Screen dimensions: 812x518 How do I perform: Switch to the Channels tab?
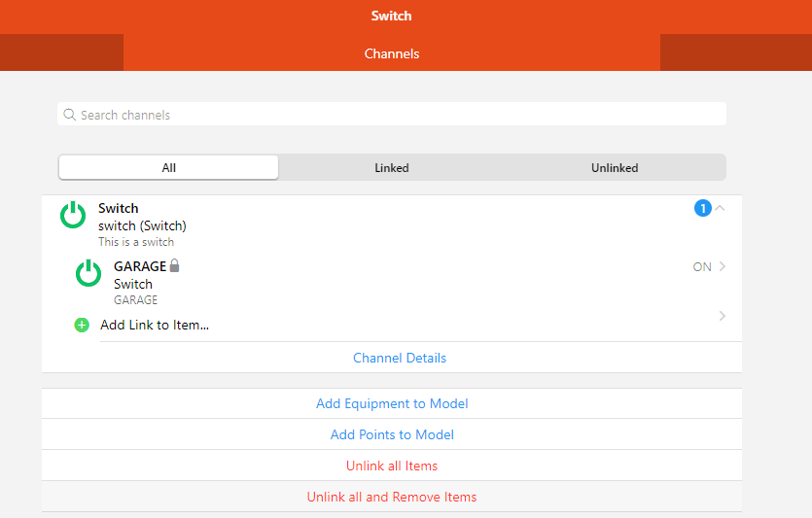coord(392,53)
